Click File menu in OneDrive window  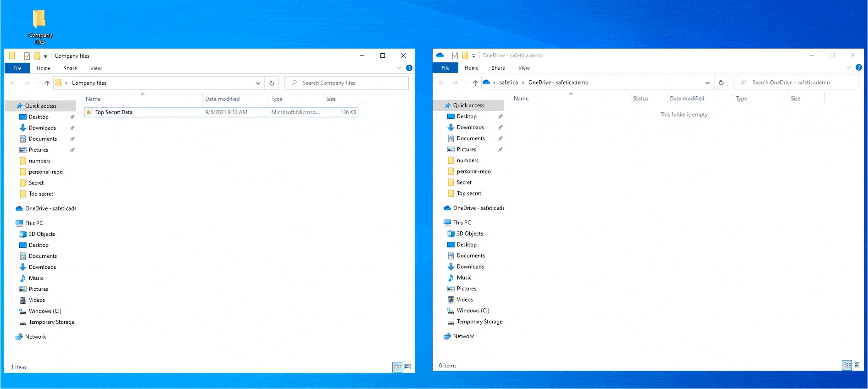[445, 68]
